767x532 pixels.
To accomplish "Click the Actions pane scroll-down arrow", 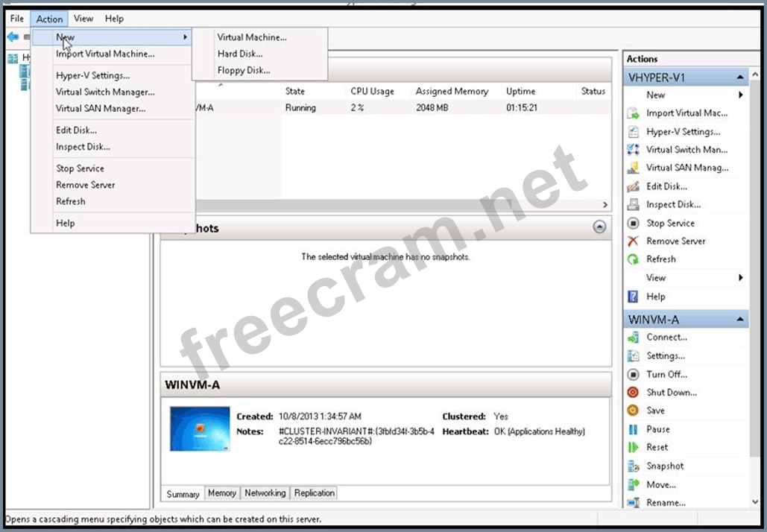I will (x=755, y=502).
